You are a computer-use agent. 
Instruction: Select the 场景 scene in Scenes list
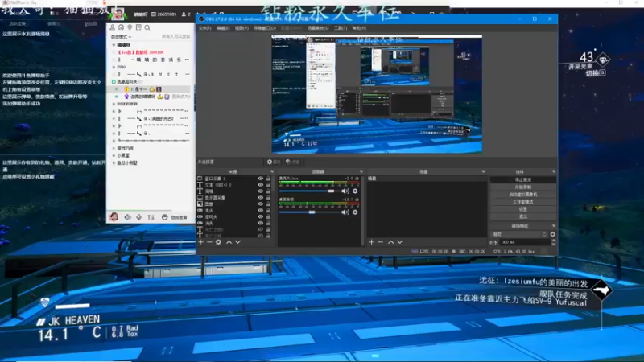click(427, 179)
